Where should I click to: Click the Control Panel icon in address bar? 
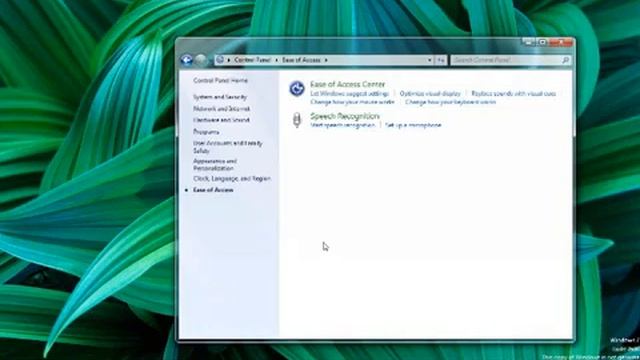[x=220, y=60]
